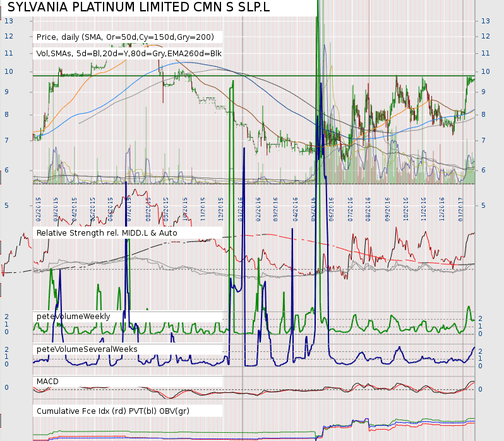Viewport: 504px width, 441px height.
Task: Click the 11/2015 date label
Action: click(203, 209)
